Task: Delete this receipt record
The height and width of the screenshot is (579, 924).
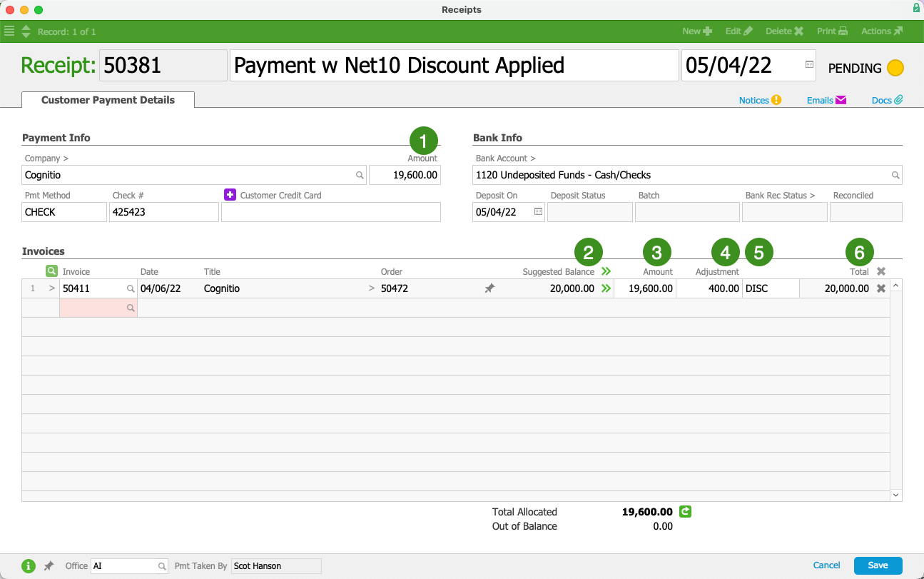Action: click(785, 31)
